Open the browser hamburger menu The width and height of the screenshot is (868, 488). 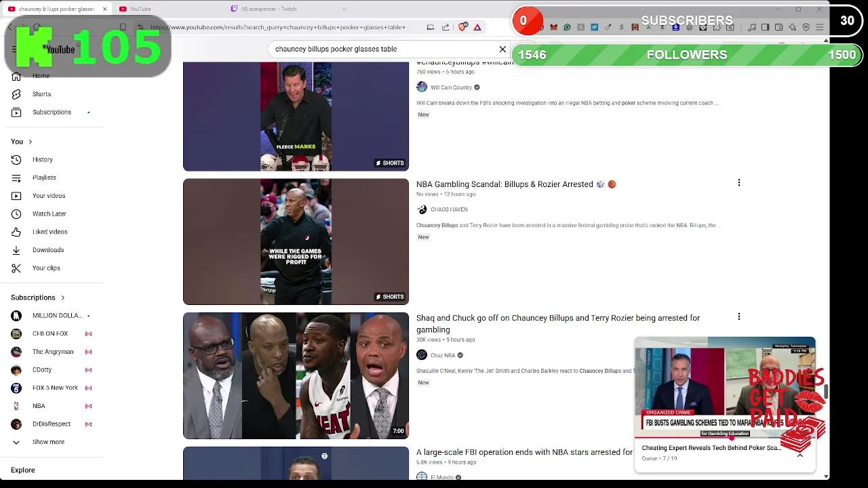pos(820,27)
